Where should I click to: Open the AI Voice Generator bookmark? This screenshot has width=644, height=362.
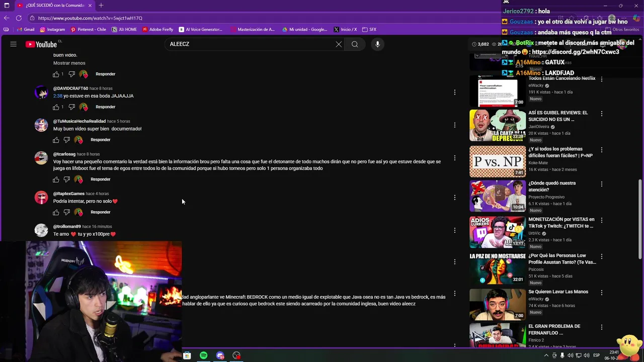pyautogui.click(x=201, y=30)
